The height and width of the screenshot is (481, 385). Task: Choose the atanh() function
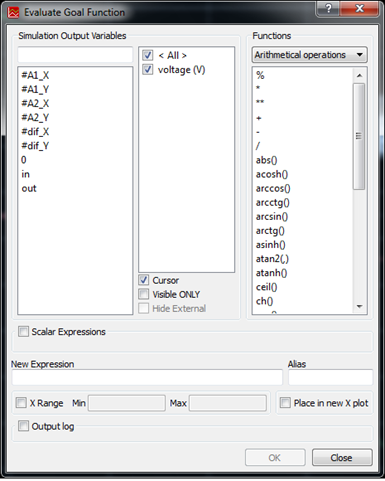click(271, 273)
